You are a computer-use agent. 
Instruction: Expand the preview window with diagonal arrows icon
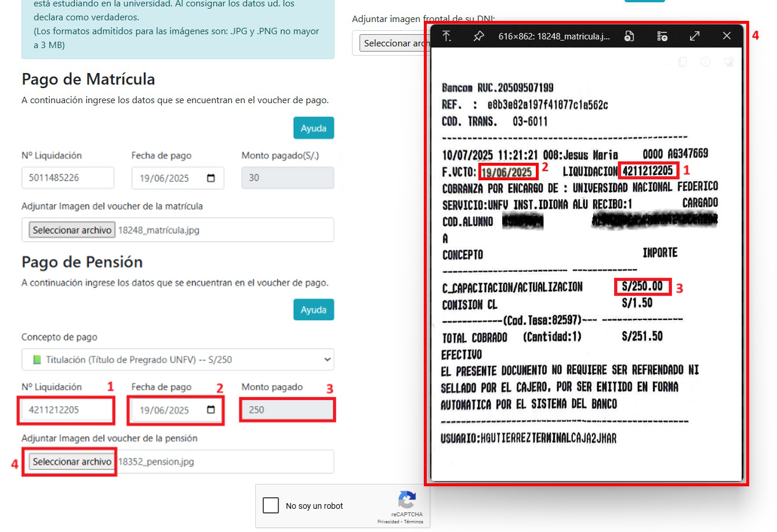pos(695,37)
